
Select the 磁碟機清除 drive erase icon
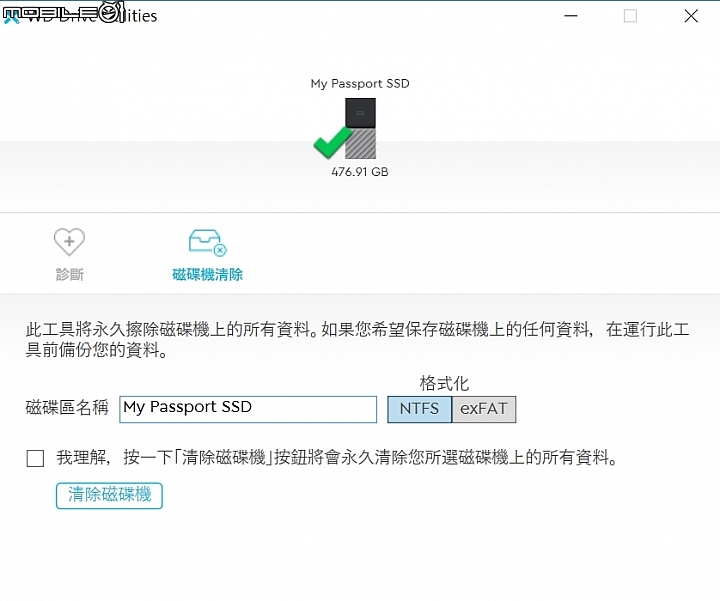click(208, 242)
